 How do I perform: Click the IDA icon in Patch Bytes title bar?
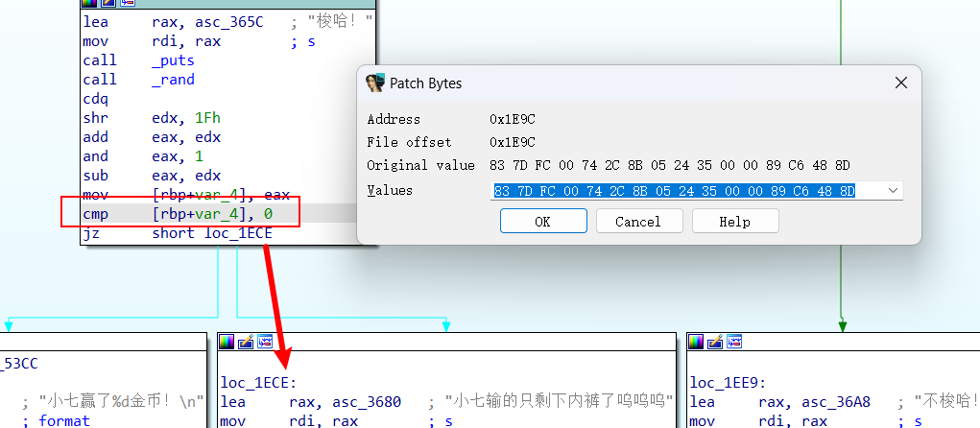pos(375,83)
